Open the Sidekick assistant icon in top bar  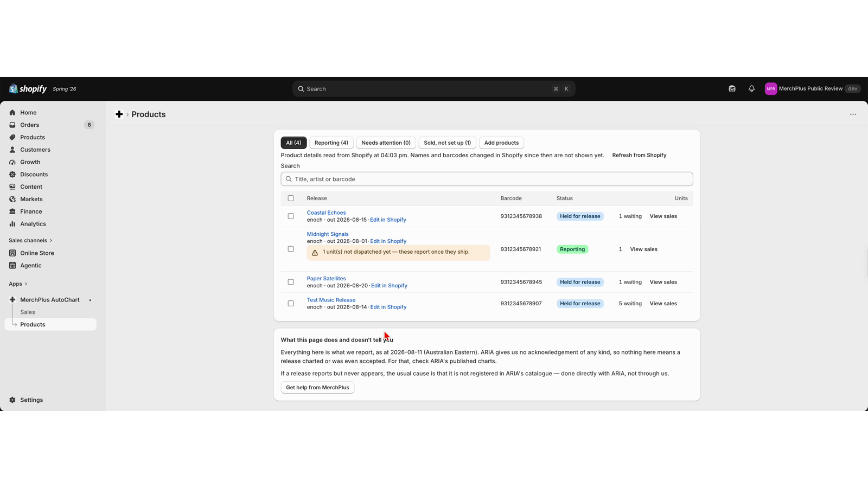click(x=732, y=89)
